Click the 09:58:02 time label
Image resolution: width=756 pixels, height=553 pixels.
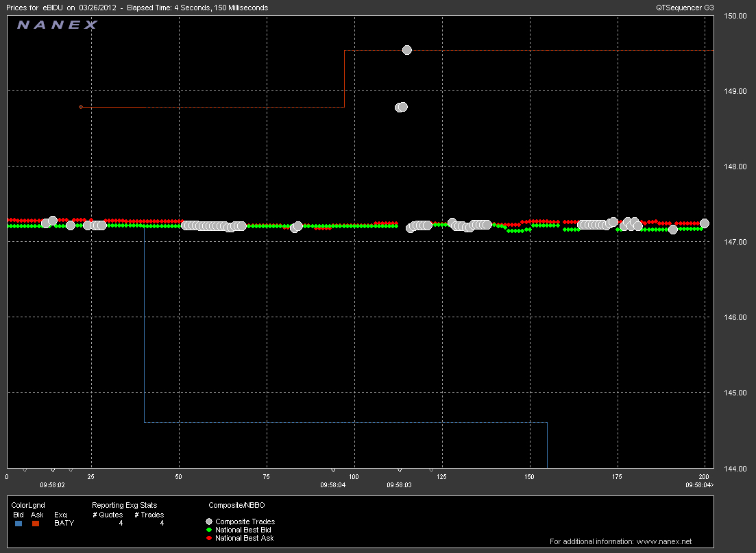point(52,484)
